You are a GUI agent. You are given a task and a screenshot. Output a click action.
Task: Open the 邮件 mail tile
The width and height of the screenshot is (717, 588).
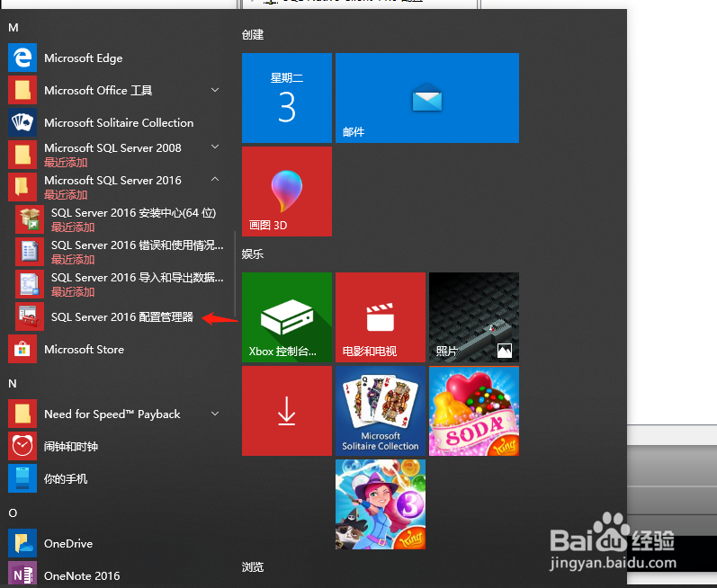tap(427, 98)
